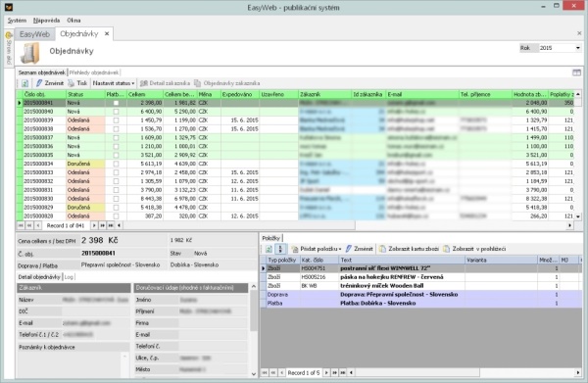Click items grid horizontal scroll-right arrow
This screenshot has height=383, width=588.
[x=577, y=373]
